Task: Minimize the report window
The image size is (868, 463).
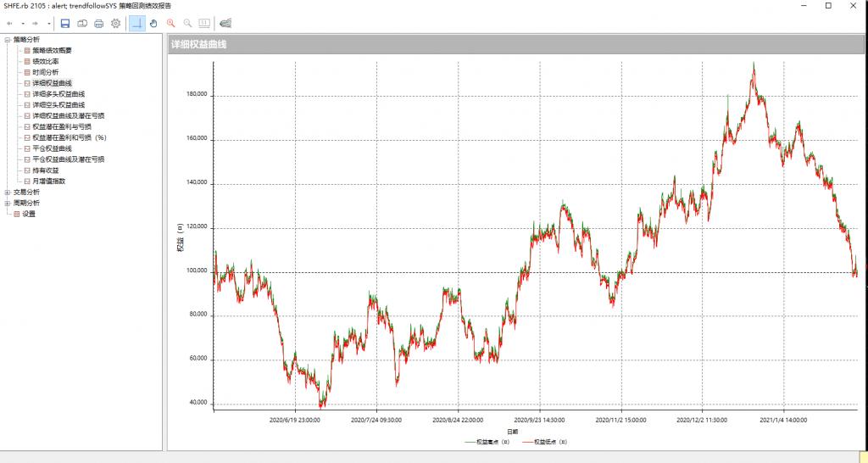Action: pyautogui.click(x=804, y=6)
